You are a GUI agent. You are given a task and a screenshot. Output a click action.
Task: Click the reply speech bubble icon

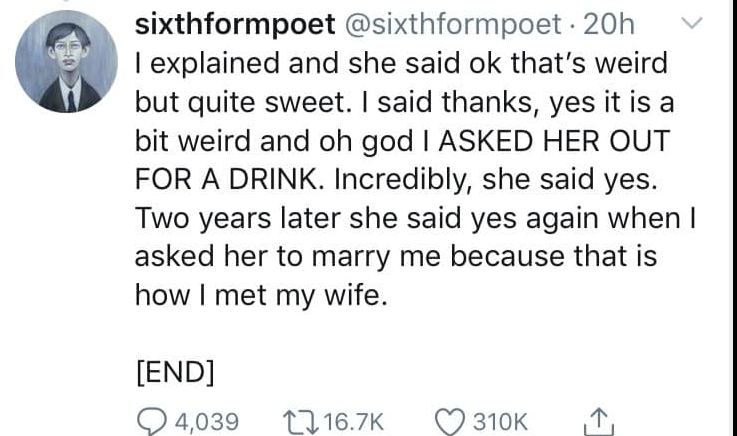tap(151, 419)
